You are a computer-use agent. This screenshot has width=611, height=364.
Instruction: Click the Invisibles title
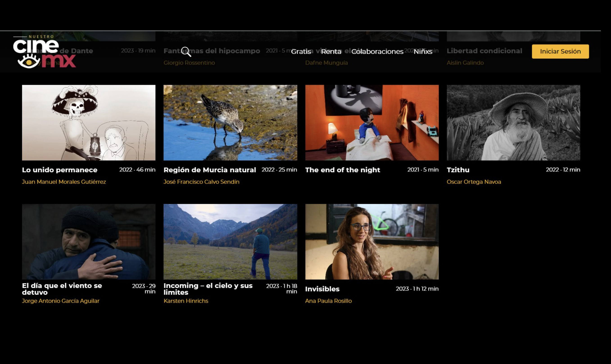point(322,289)
